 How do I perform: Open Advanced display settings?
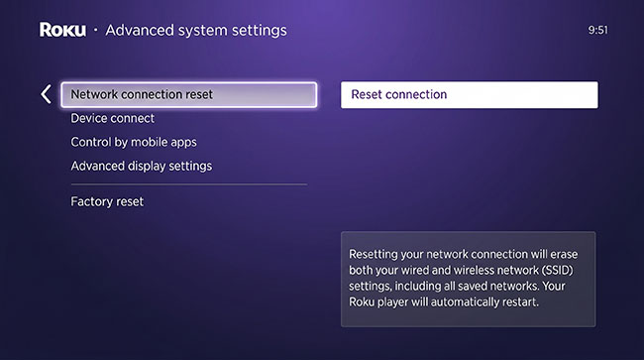point(142,166)
